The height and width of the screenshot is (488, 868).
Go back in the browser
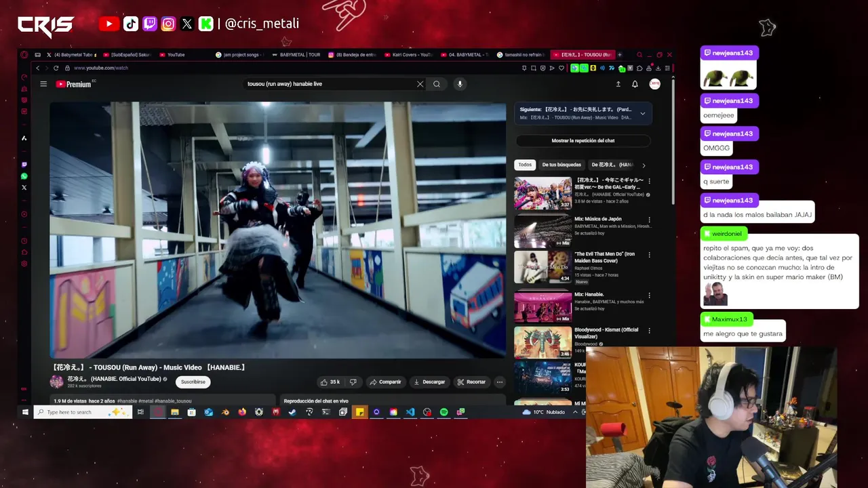[x=37, y=68]
